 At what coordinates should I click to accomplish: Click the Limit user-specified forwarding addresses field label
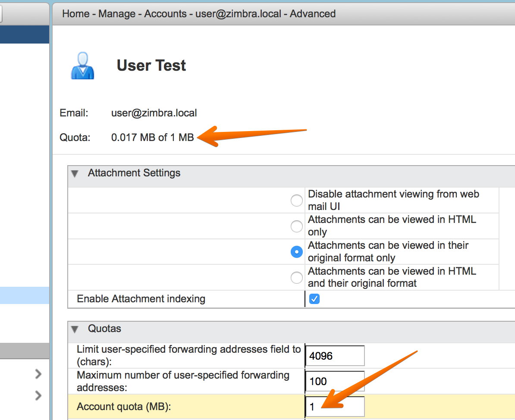[x=188, y=356]
